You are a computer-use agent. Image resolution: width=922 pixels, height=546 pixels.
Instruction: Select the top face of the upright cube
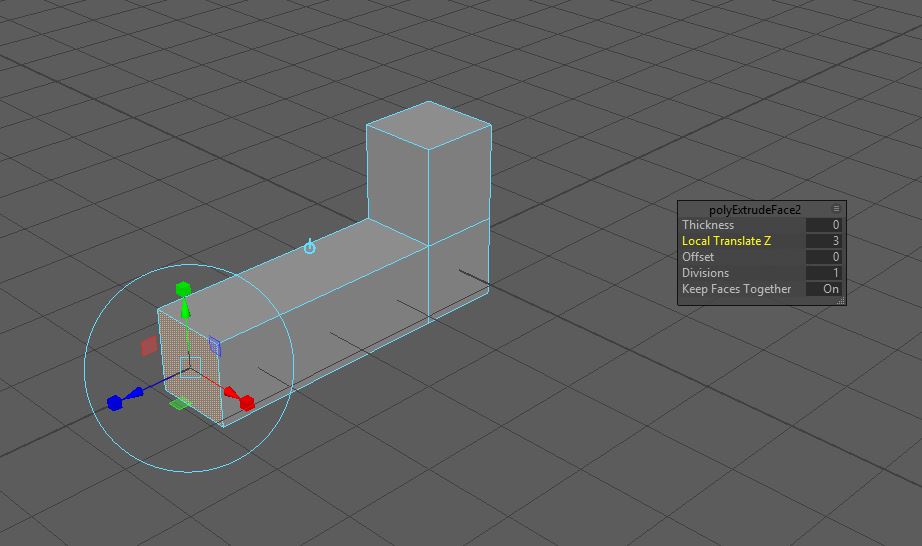pyautogui.click(x=429, y=125)
